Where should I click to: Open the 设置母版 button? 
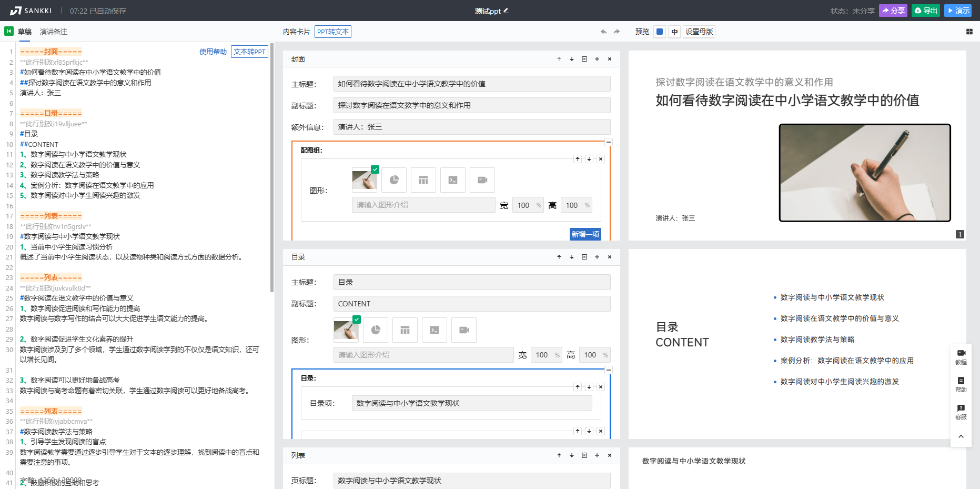pyautogui.click(x=699, y=32)
